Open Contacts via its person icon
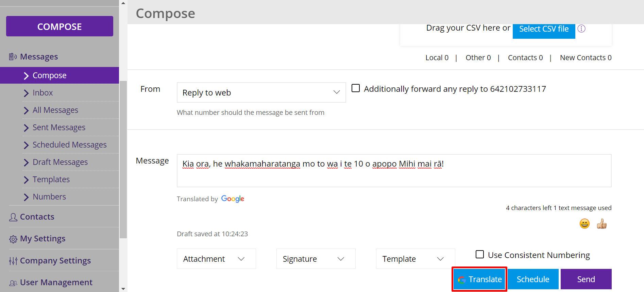This screenshot has height=292, width=644. point(13,217)
